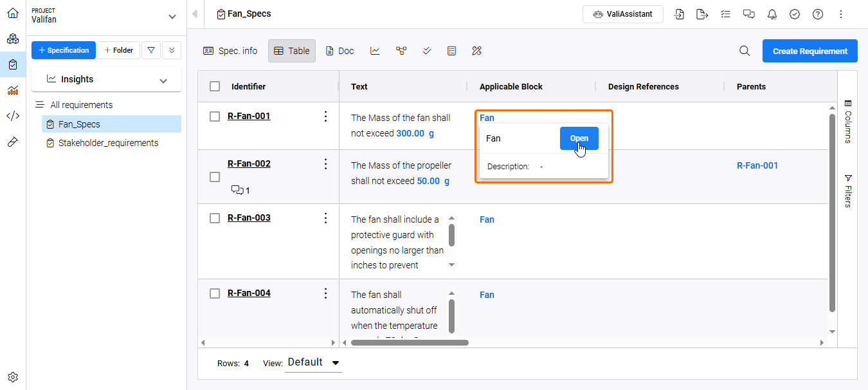
Task: Tick the R-Fan-003 row checkbox
Action: point(215,218)
